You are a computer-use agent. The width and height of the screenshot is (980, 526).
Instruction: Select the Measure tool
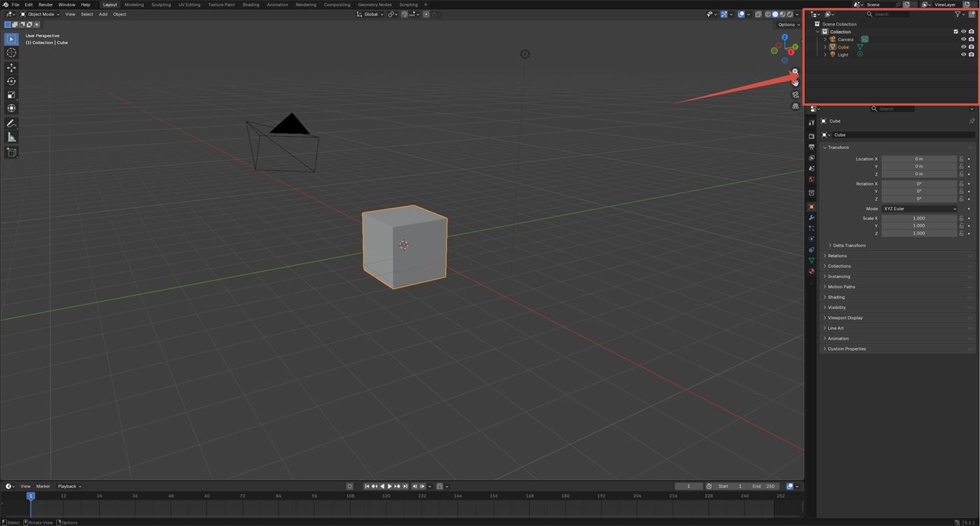11,137
